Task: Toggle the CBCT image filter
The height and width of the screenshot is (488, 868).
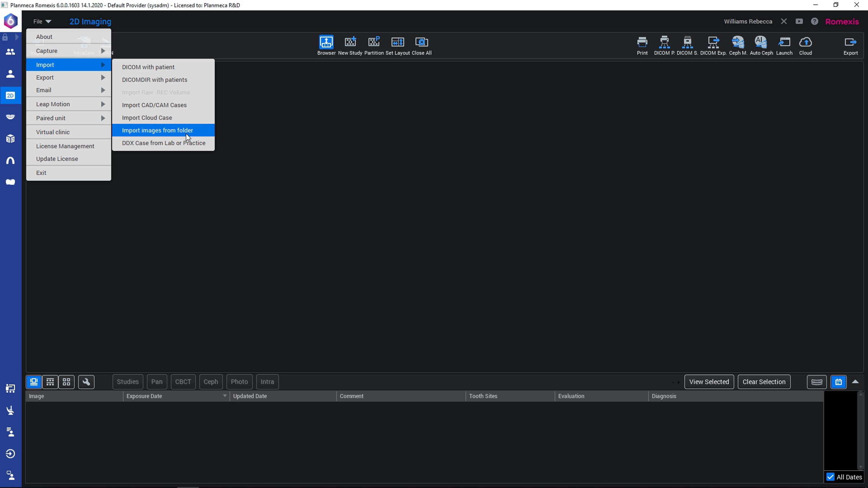Action: [x=183, y=382]
